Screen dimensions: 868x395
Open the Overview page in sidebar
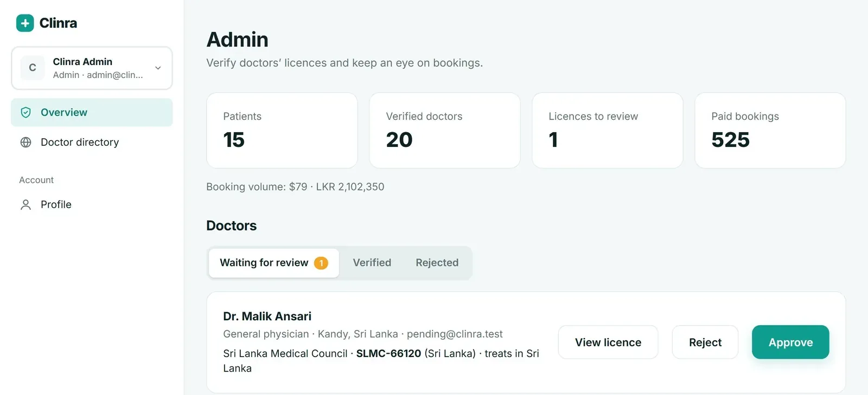coord(92,112)
